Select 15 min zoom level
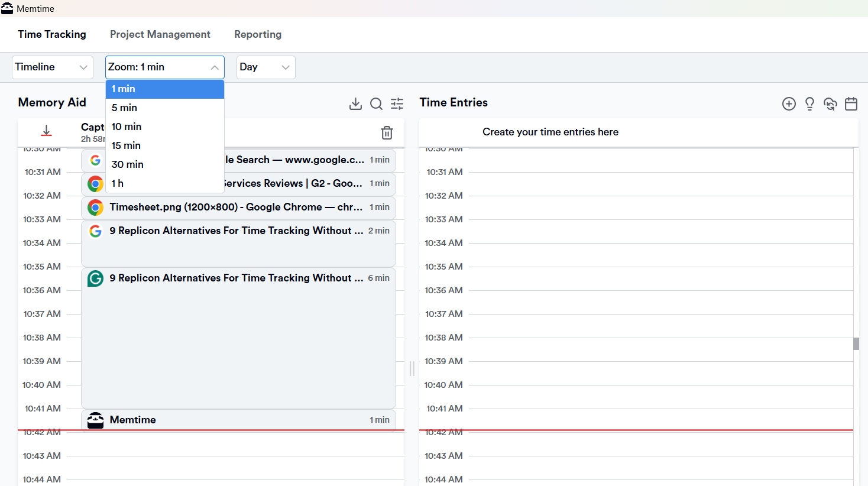Image resolution: width=868 pixels, height=486 pixels. [x=165, y=145]
